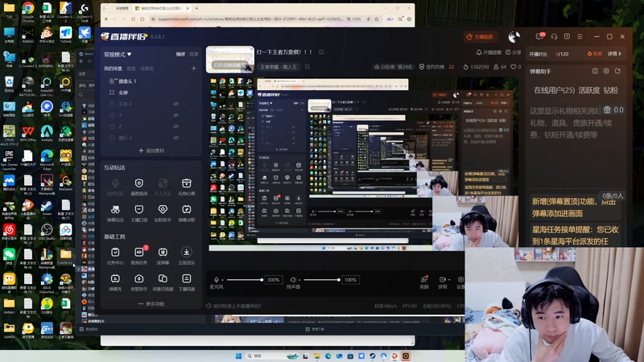Expand speaker device dropdown arrow
The width and height of the screenshot is (644, 362).
point(299,280)
